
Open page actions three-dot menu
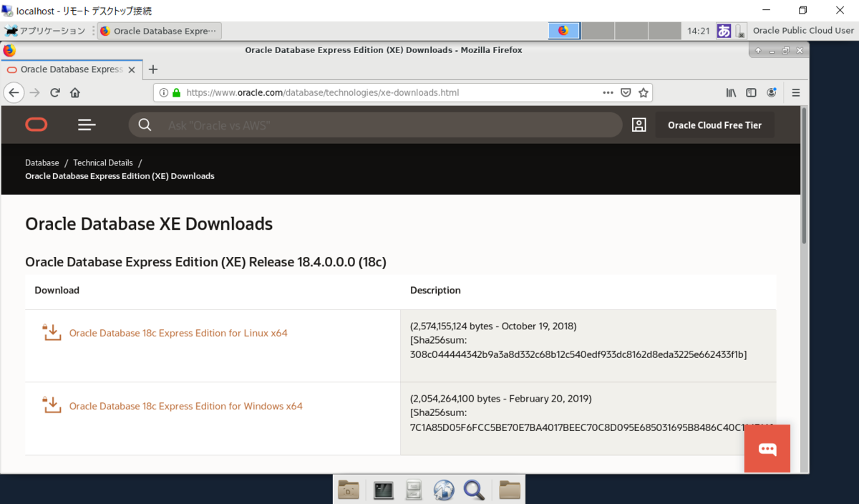point(608,92)
